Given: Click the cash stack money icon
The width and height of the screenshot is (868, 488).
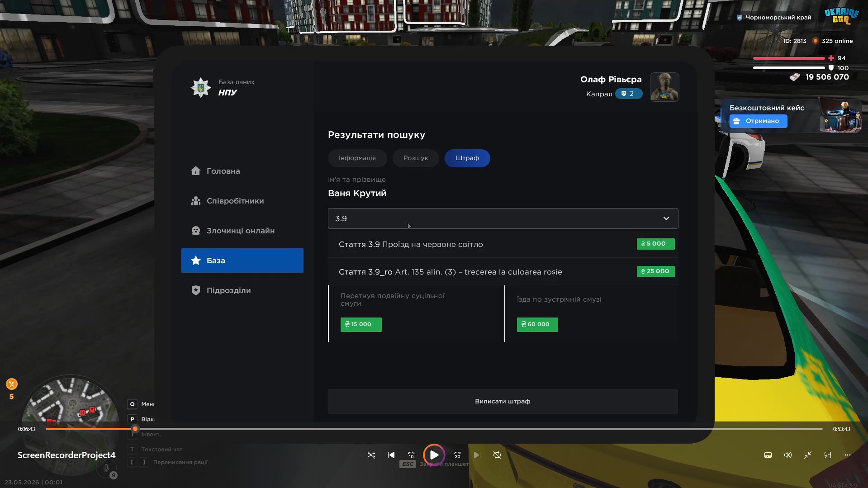Looking at the screenshot, I should [795, 77].
